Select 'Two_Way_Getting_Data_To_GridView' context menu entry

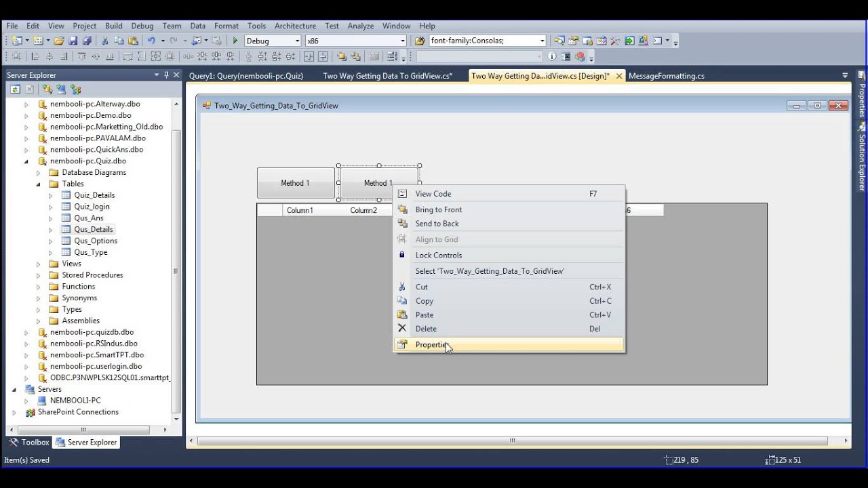(509, 271)
